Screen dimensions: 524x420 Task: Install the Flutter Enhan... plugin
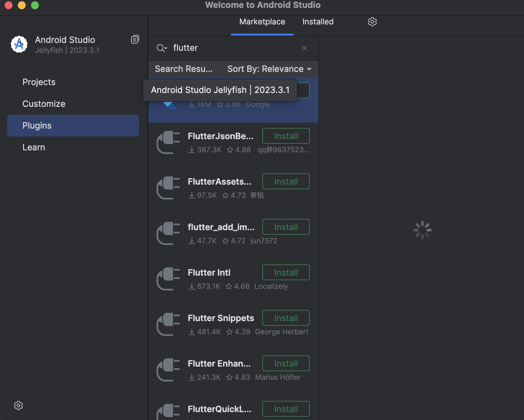(286, 363)
